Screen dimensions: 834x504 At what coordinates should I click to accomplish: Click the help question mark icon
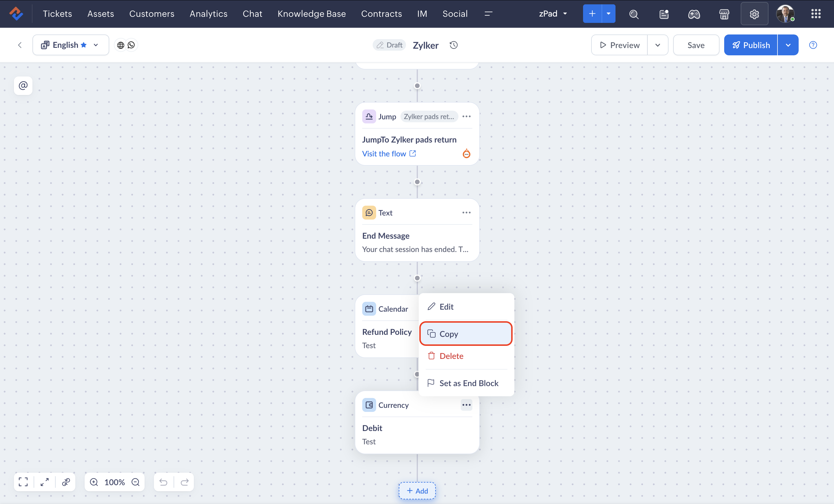(x=813, y=45)
